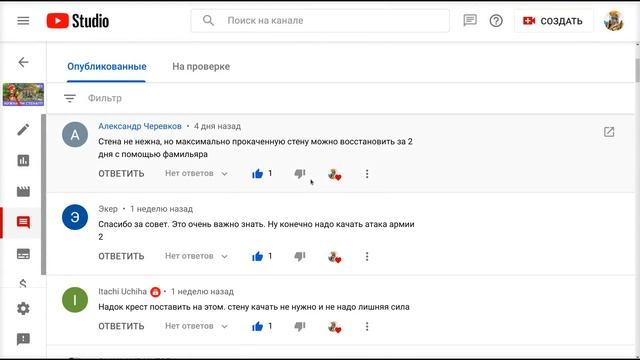The image size is (640, 360).
Task: Open the video thumbnail in sidebar
Action: pos(23,95)
